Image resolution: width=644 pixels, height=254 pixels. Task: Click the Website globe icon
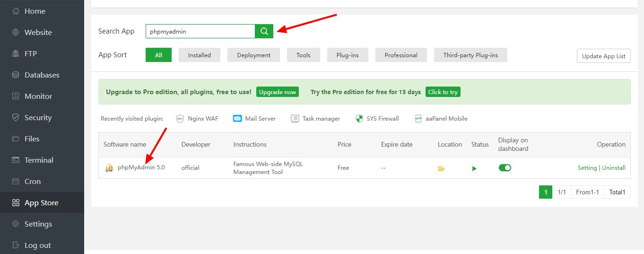click(16, 32)
